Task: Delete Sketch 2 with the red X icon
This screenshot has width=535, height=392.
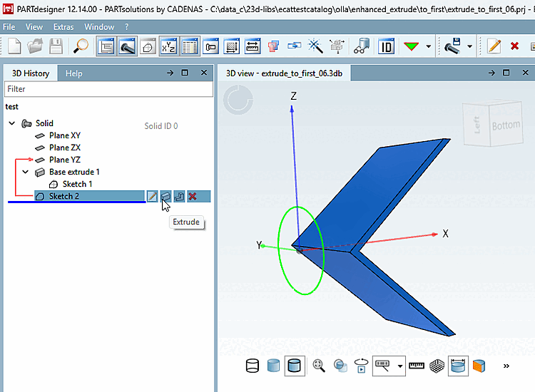Action: click(x=193, y=196)
